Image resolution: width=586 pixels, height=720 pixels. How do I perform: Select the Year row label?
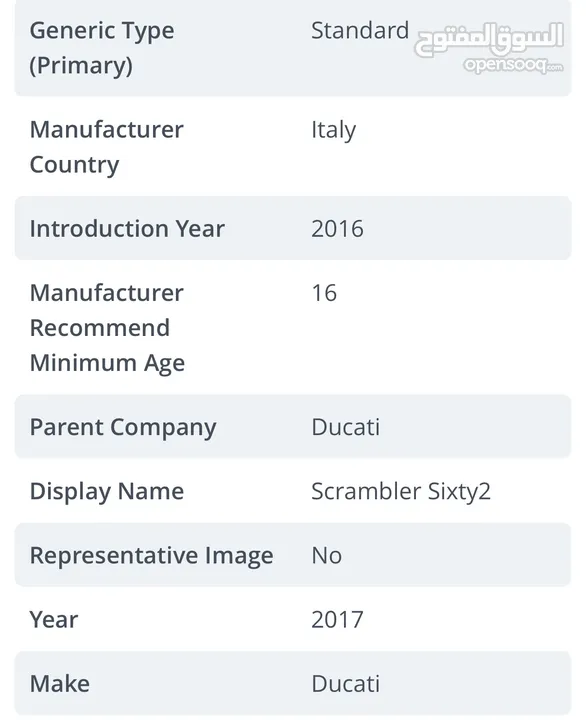[54, 620]
